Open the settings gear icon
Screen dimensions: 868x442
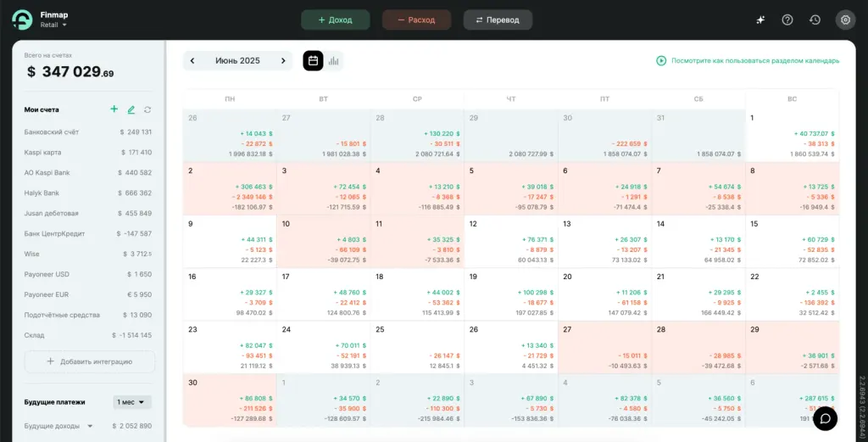coord(845,20)
